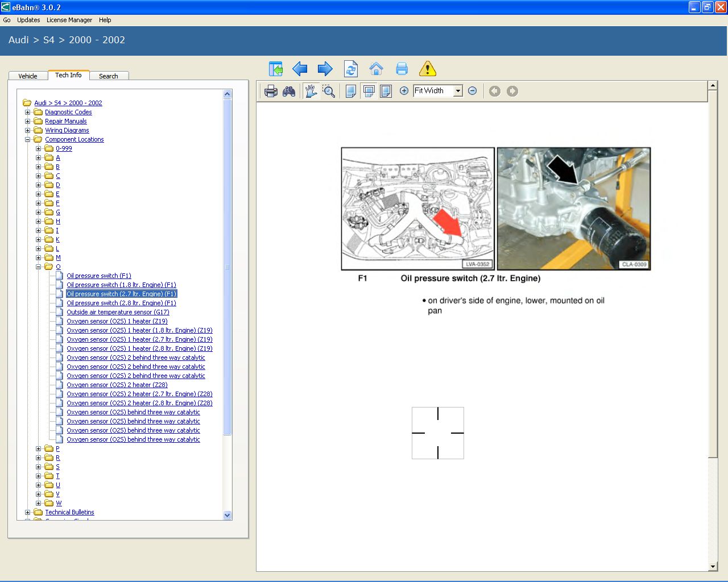The height and width of the screenshot is (582, 728).
Task: Switch to the Search tab
Action: pyautogui.click(x=109, y=76)
